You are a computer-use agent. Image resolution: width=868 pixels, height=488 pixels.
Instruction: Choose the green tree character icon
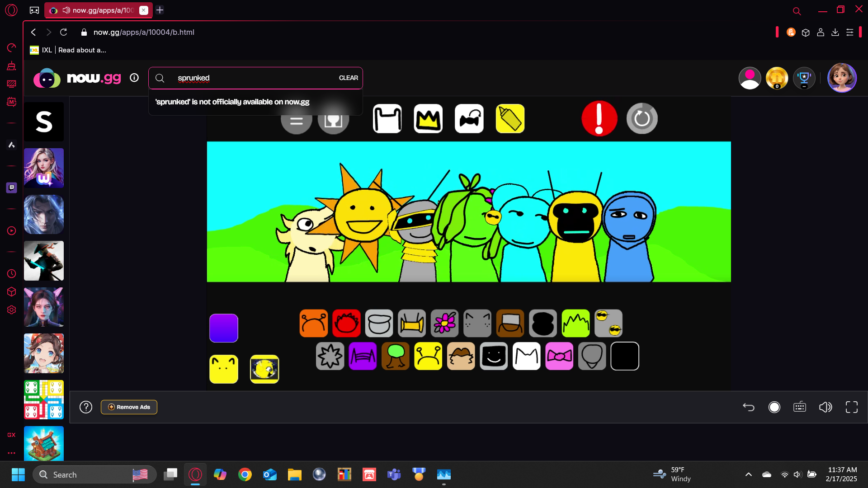pos(396,356)
